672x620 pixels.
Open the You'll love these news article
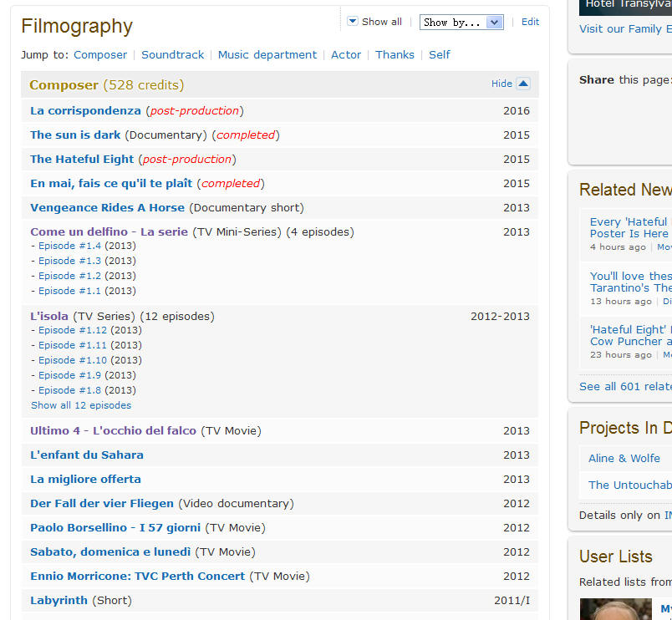630,282
